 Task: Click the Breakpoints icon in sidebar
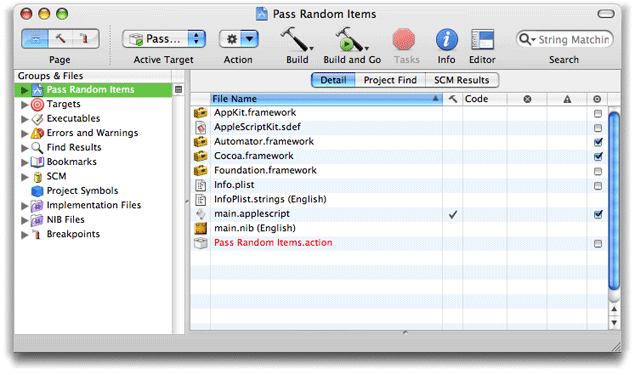(x=37, y=234)
